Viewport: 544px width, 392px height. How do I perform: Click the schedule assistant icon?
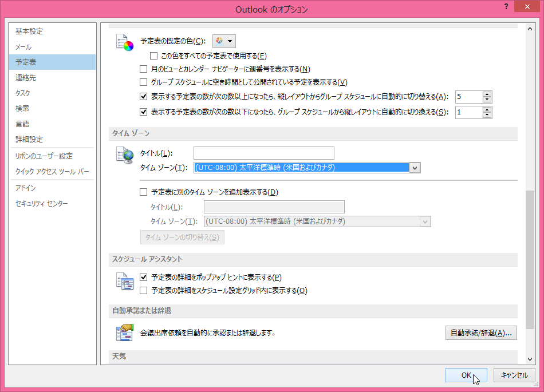click(125, 281)
